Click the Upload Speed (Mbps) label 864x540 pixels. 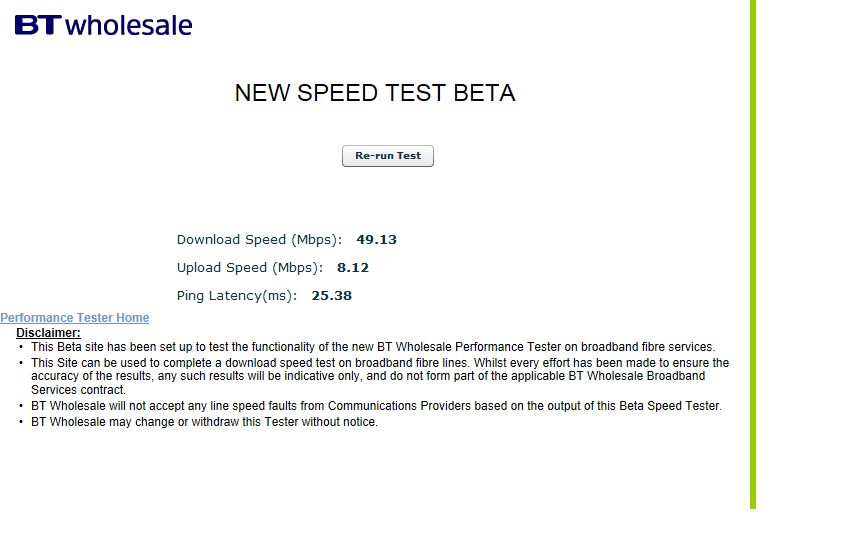250,268
